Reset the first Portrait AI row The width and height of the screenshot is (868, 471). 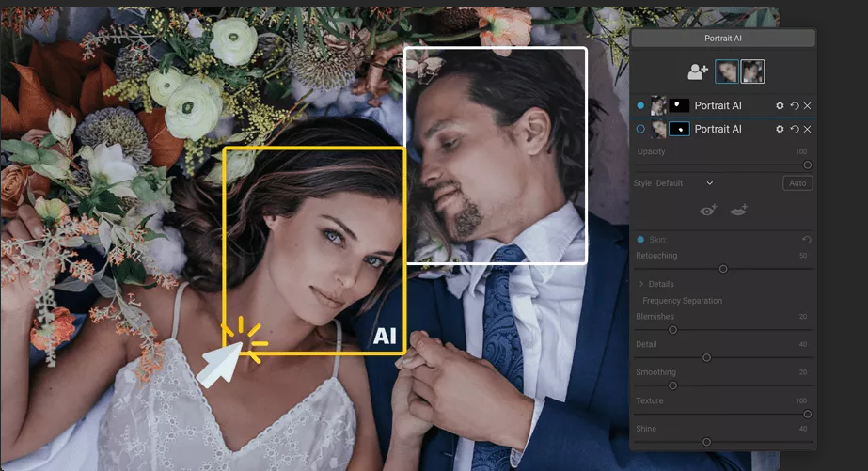pos(795,105)
